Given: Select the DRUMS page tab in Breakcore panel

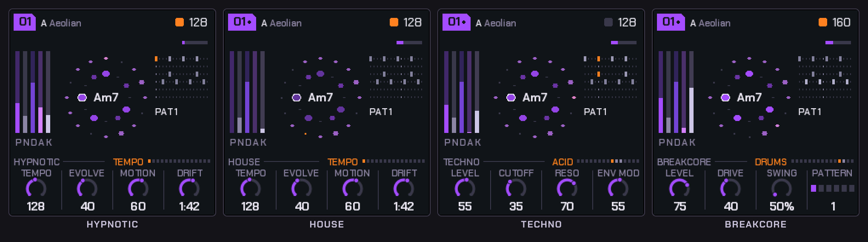Looking at the screenshot, I should pos(771,162).
